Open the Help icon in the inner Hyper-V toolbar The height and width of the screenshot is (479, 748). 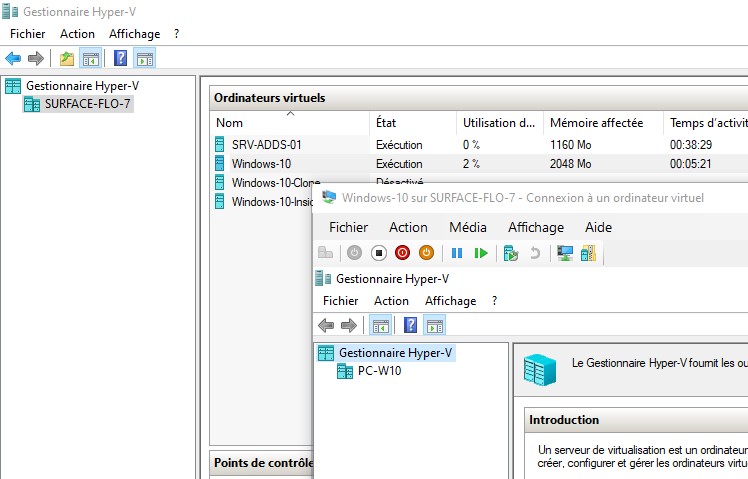tap(410, 325)
